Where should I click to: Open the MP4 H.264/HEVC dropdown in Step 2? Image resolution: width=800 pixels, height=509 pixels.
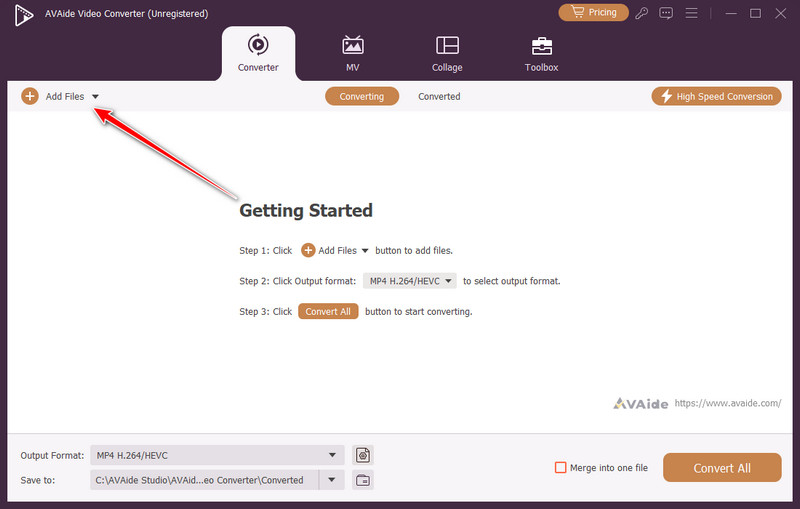[410, 281]
